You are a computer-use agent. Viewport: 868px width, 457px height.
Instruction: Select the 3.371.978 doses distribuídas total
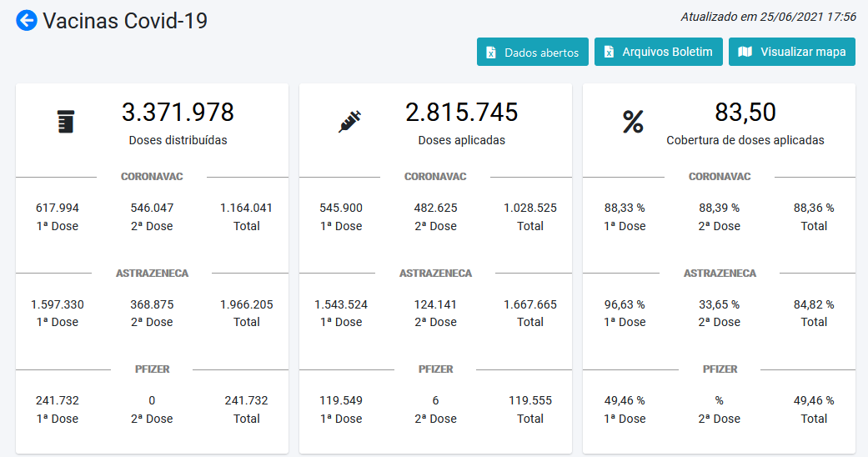(178, 112)
